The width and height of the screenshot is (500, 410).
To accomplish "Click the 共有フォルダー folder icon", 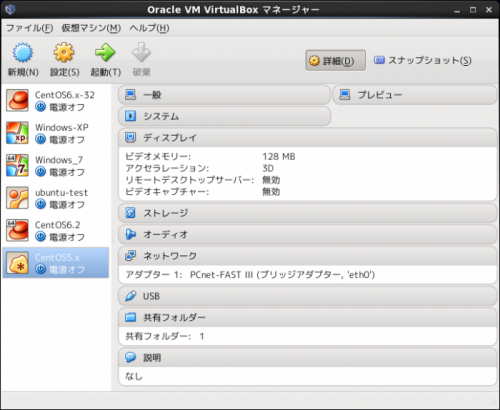I will click(x=130, y=317).
